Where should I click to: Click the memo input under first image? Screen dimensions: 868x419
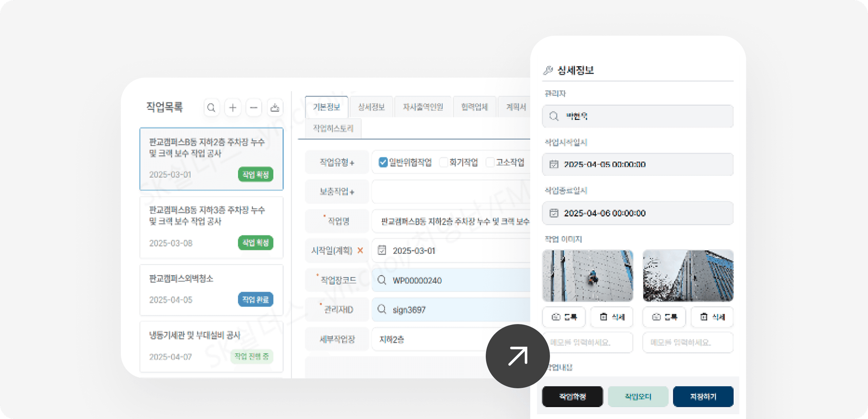coord(588,342)
